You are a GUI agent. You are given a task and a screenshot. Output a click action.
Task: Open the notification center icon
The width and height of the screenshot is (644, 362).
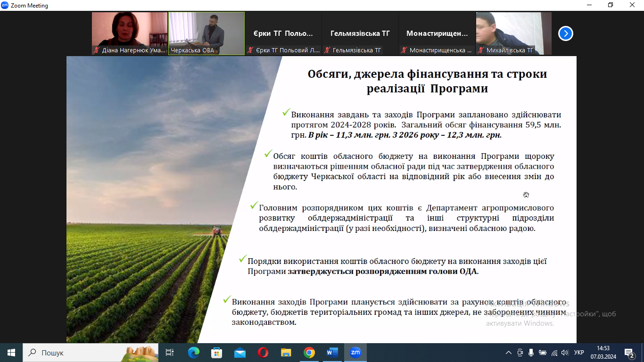[629, 353]
